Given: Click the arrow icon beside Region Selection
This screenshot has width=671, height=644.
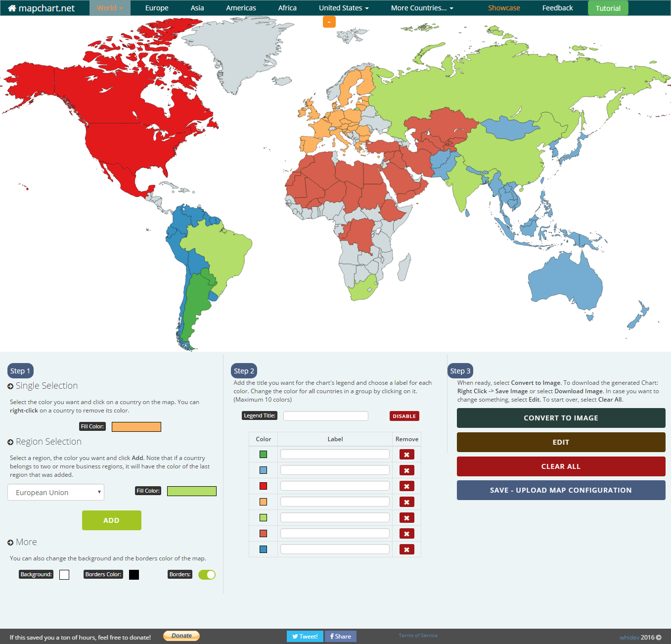Looking at the screenshot, I should (10, 442).
